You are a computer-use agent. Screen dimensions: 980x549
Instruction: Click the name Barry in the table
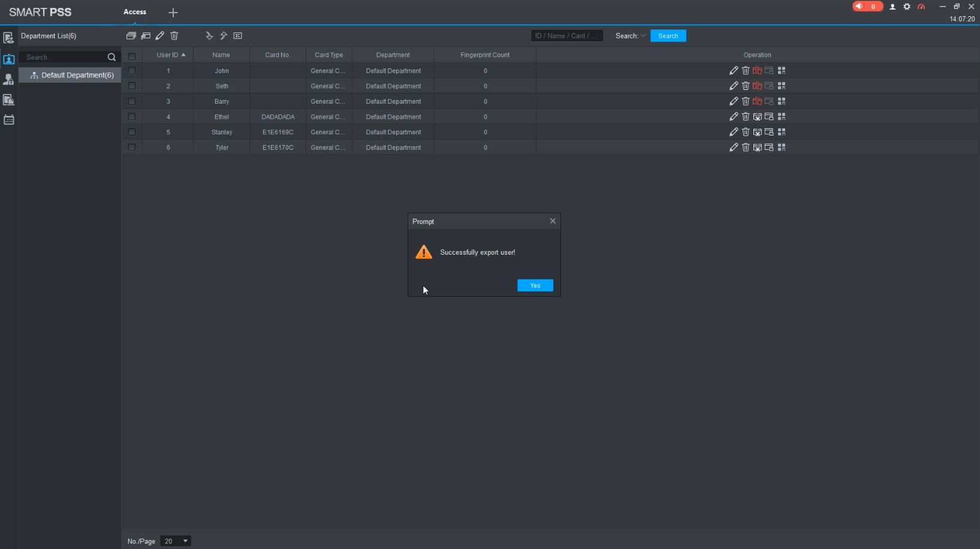coord(222,101)
